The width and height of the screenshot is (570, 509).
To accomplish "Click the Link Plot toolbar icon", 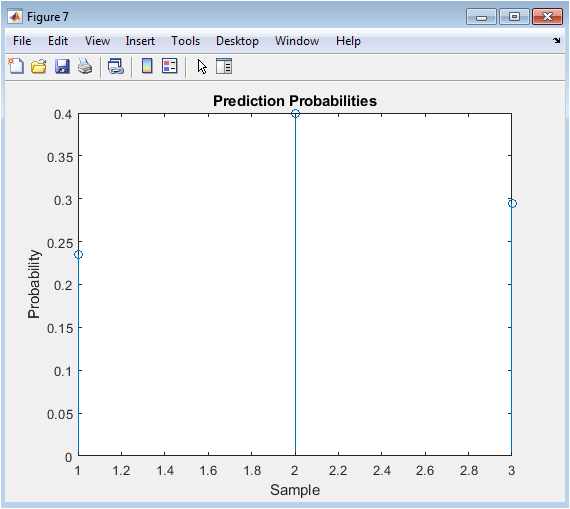I will [116, 67].
